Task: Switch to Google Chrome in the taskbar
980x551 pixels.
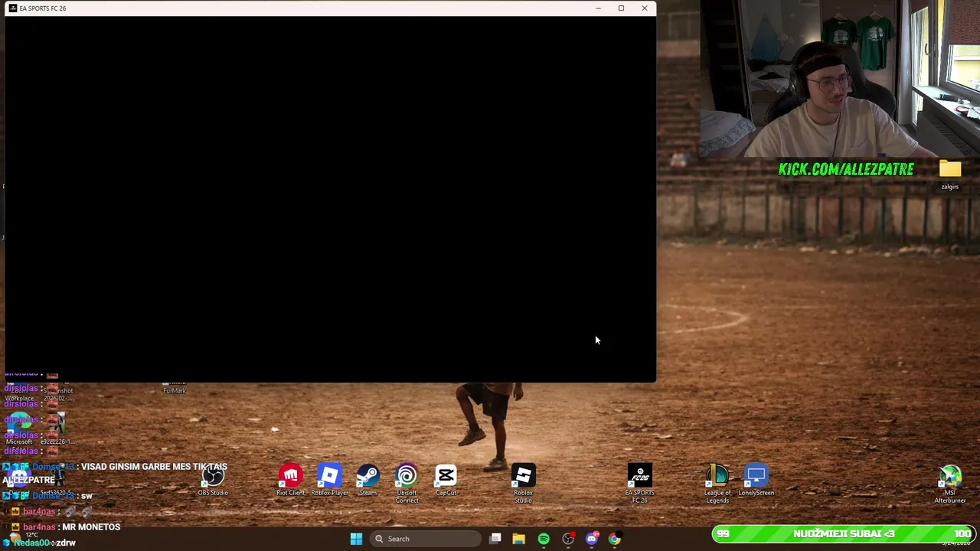Action: 615,539
